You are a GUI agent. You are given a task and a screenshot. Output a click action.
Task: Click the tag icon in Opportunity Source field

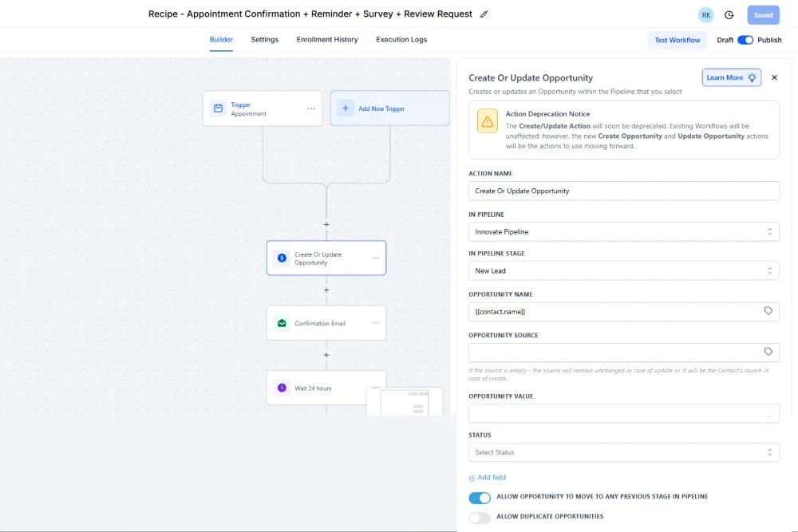click(x=768, y=352)
